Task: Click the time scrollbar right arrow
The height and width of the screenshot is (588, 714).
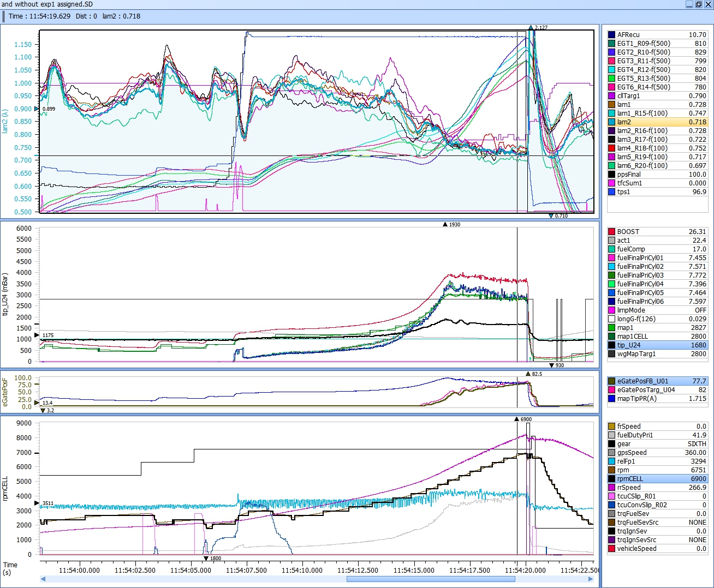Action: [x=592, y=579]
